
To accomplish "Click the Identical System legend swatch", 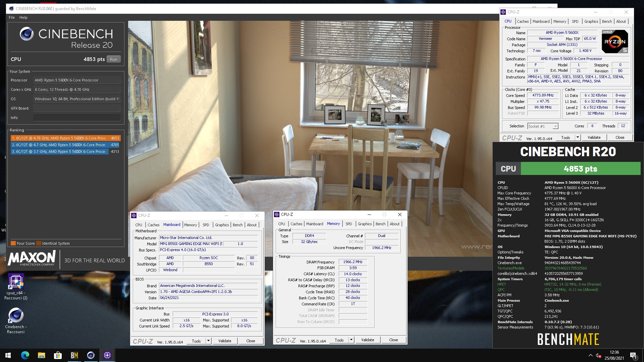I will [39, 243].
